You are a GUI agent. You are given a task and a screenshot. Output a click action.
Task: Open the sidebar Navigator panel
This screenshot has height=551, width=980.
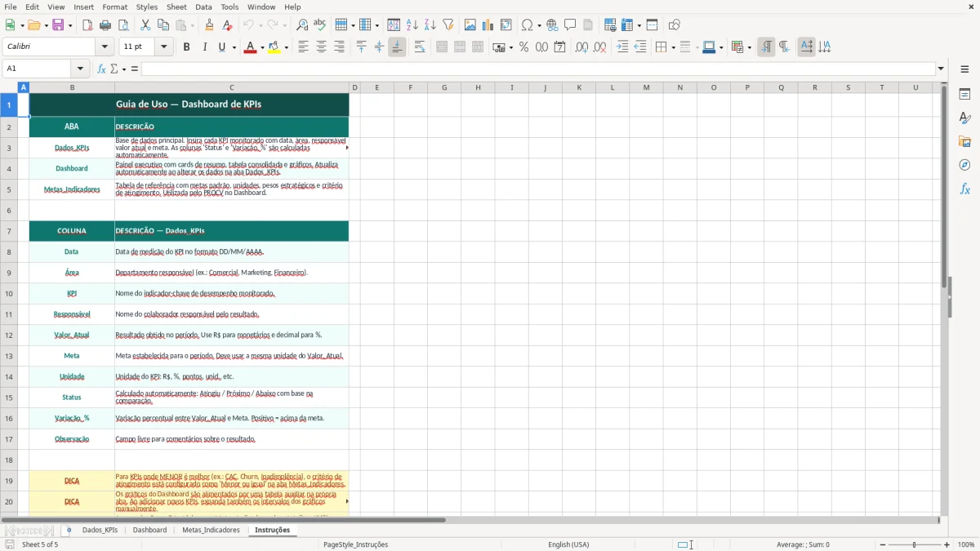click(964, 166)
